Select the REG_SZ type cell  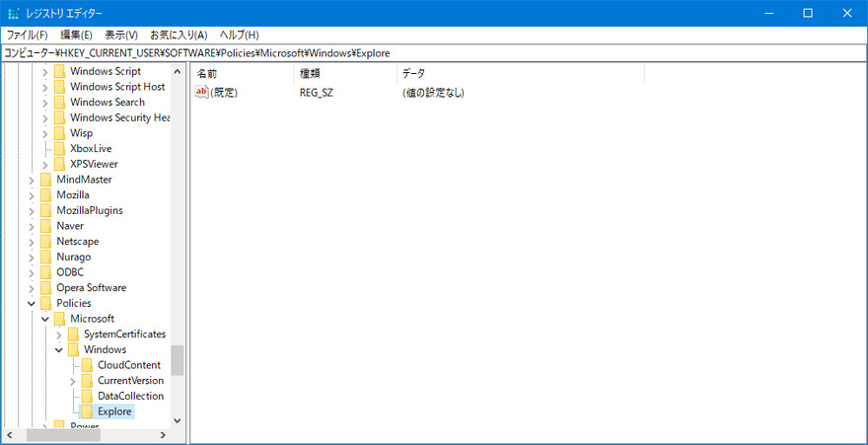point(316,93)
